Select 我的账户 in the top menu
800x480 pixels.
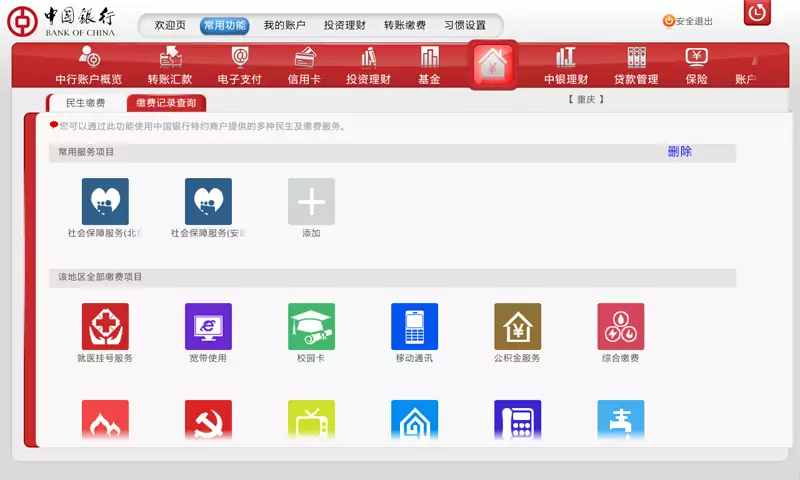(284, 25)
